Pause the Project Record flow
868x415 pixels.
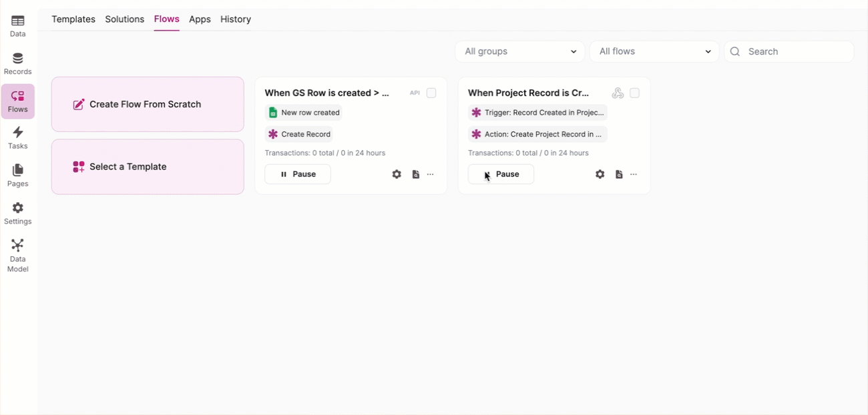pyautogui.click(x=501, y=174)
